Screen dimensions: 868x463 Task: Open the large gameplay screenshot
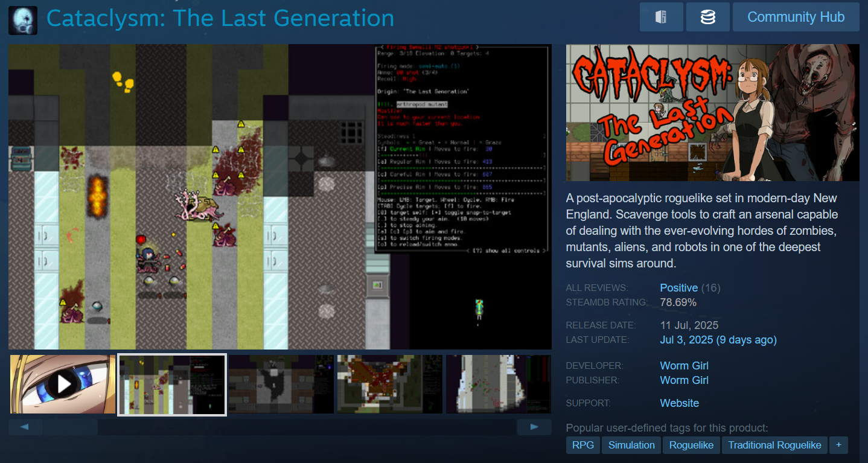click(280, 197)
